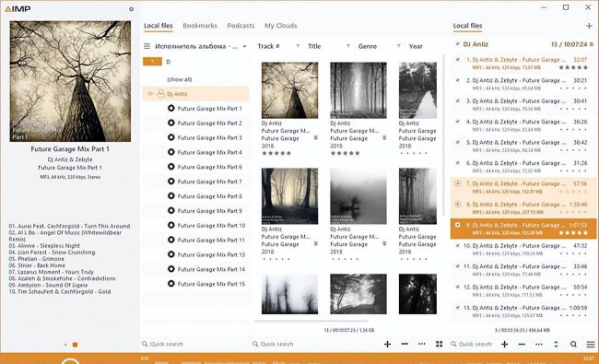Image resolution: width=599 pixels, height=364 pixels.
Task: Toggle checkbox for playlist track 6
Action: click(x=458, y=162)
